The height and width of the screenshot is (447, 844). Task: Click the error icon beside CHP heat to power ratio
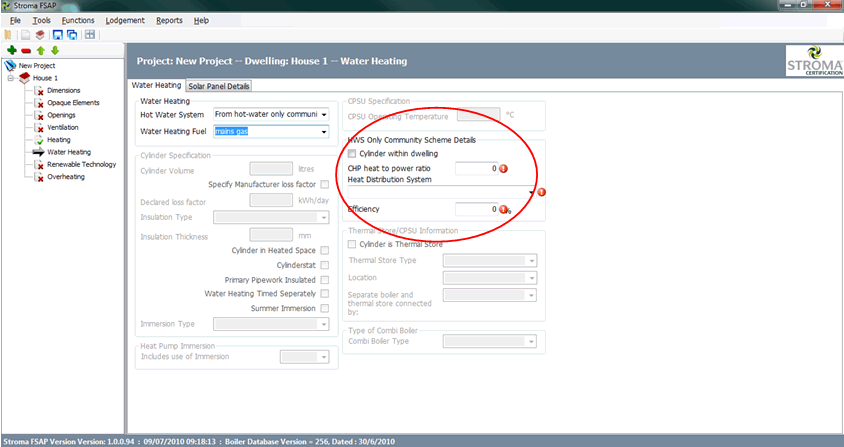[x=503, y=169]
